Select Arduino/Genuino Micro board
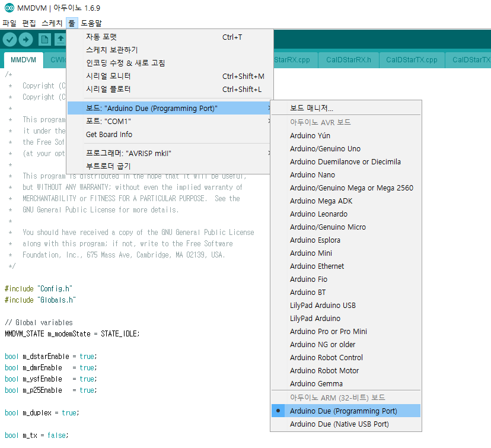Image resolution: width=491 pixels, height=448 pixels. pyautogui.click(x=346, y=227)
